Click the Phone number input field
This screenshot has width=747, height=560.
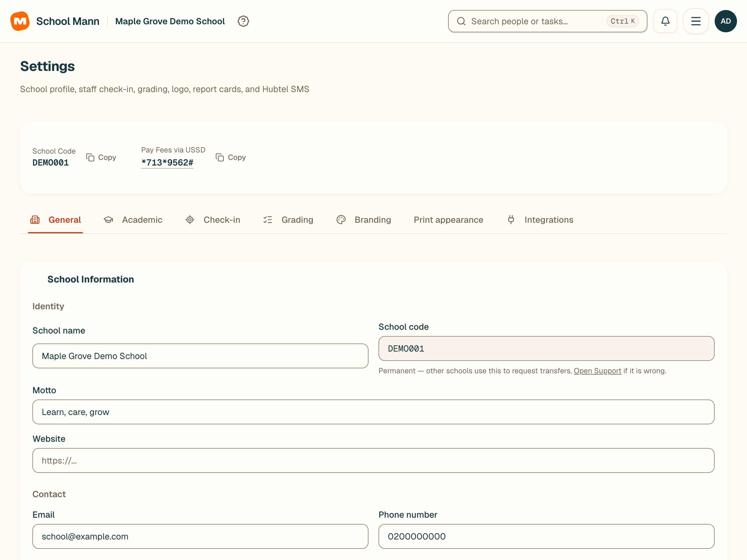pyautogui.click(x=546, y=536)
